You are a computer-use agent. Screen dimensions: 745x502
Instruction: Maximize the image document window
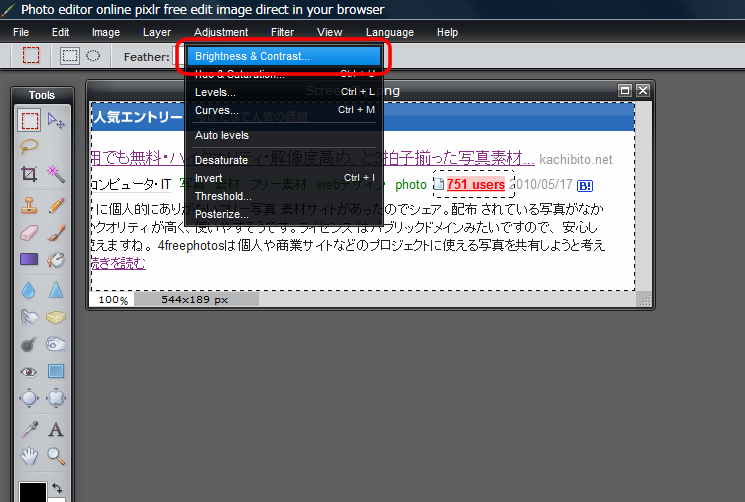625,90
